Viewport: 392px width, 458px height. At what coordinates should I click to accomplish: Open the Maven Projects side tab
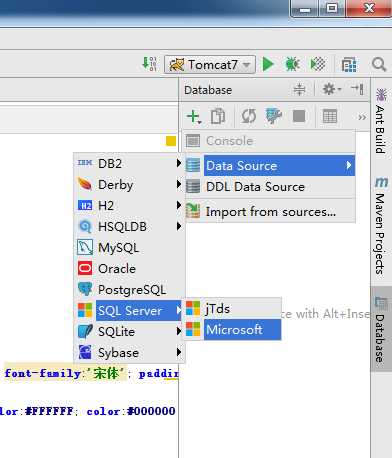coord(381,225)
